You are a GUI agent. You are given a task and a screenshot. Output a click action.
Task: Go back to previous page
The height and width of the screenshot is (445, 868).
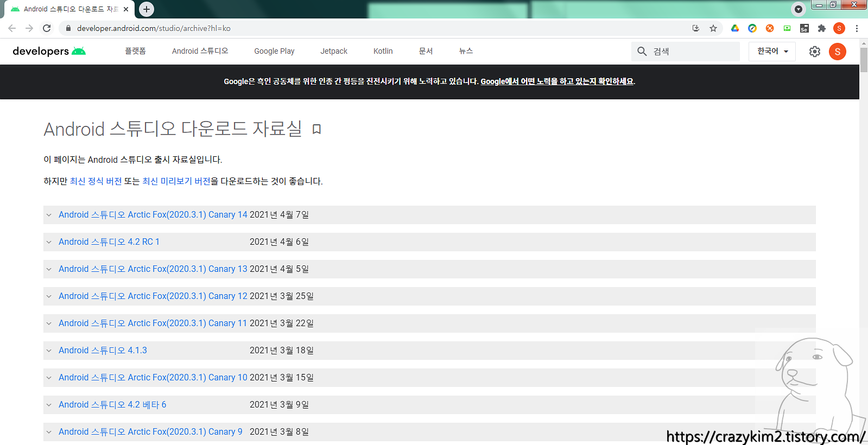click(12, 28)
